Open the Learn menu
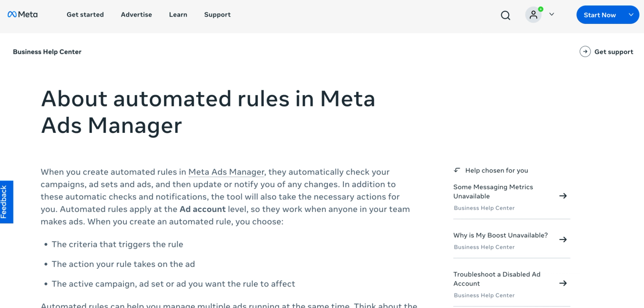This screenshot has height=308, width=644. [178, 15]
